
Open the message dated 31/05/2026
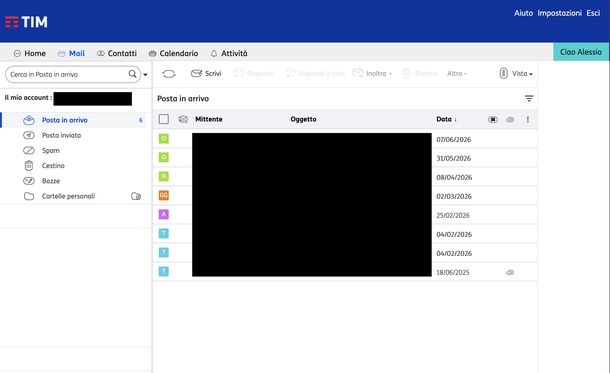click(x=345, y=158)
